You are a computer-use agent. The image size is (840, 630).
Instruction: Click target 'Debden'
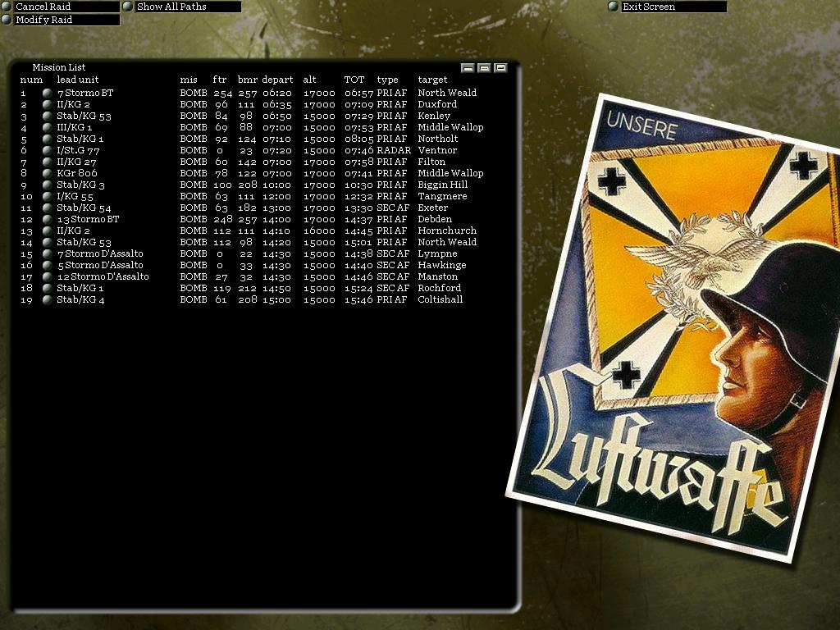[435, 220]
